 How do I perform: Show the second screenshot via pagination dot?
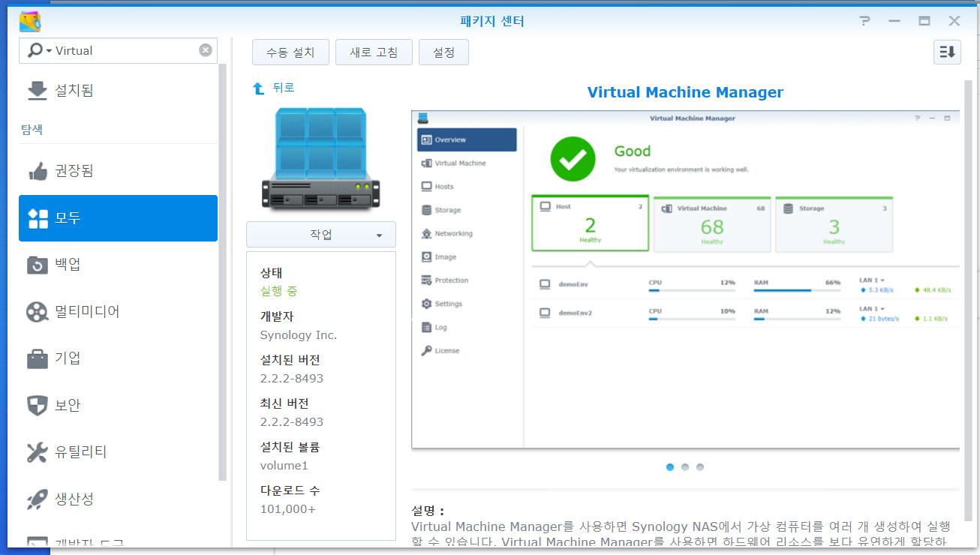[685, 467]
